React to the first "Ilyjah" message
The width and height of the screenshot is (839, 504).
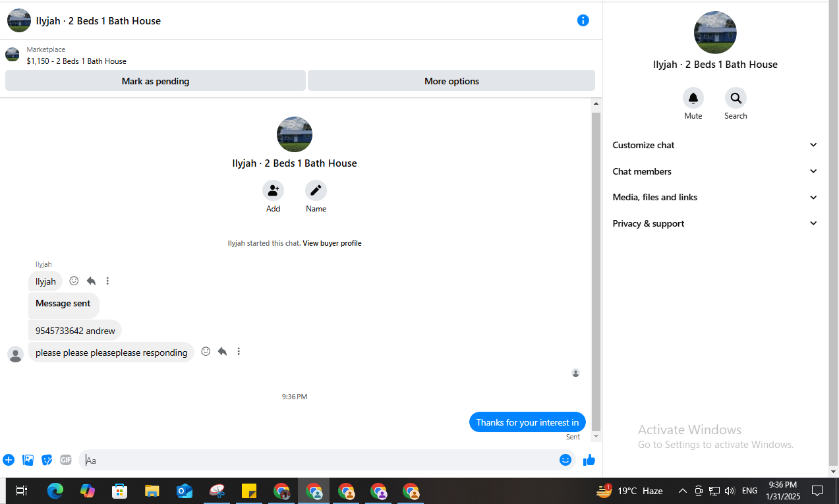(x=74, y=281)
